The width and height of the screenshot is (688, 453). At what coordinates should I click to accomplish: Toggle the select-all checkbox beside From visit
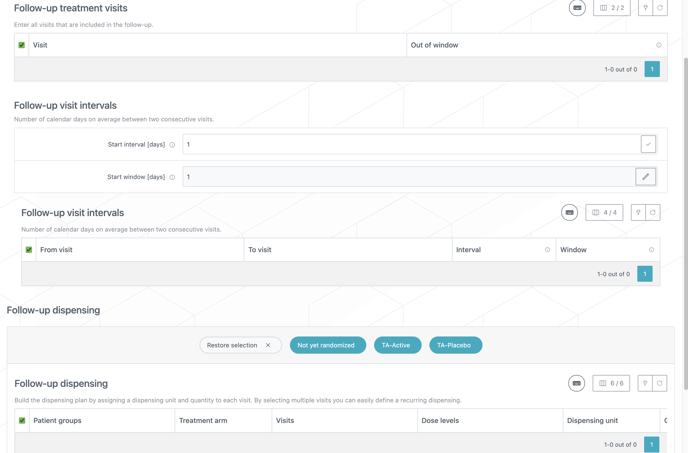pos(29,250)
